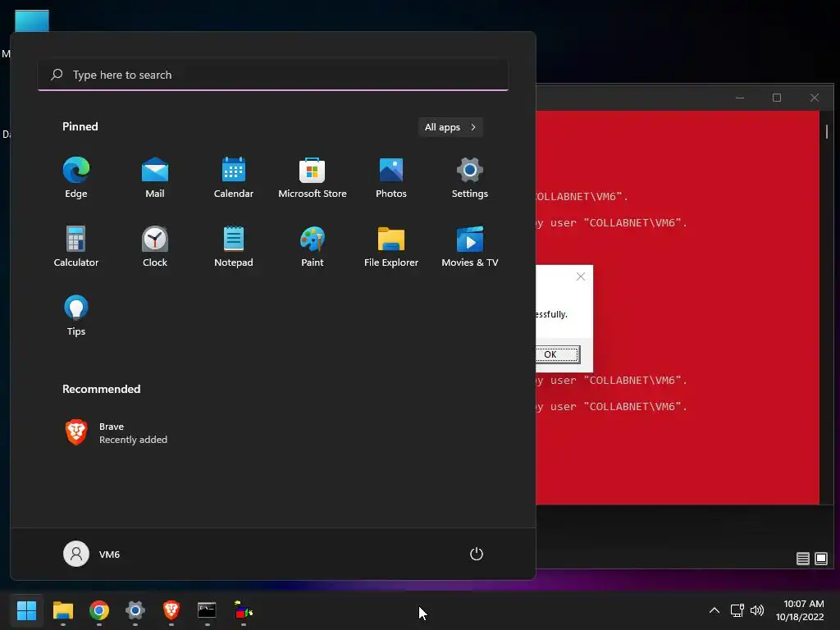Close the red background window
This screenshot has height=630, width=840.
pos(815,98)
